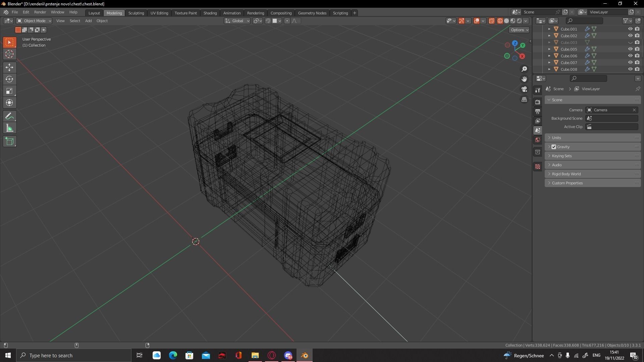The width and height of the screenshot is (644, 362).
Task: Pick the Measure tool
Action: point(9,128)
